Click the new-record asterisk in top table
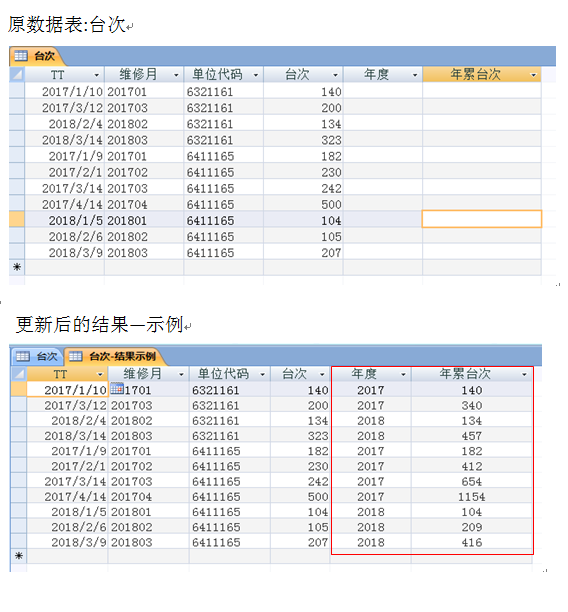 (17, 267)
